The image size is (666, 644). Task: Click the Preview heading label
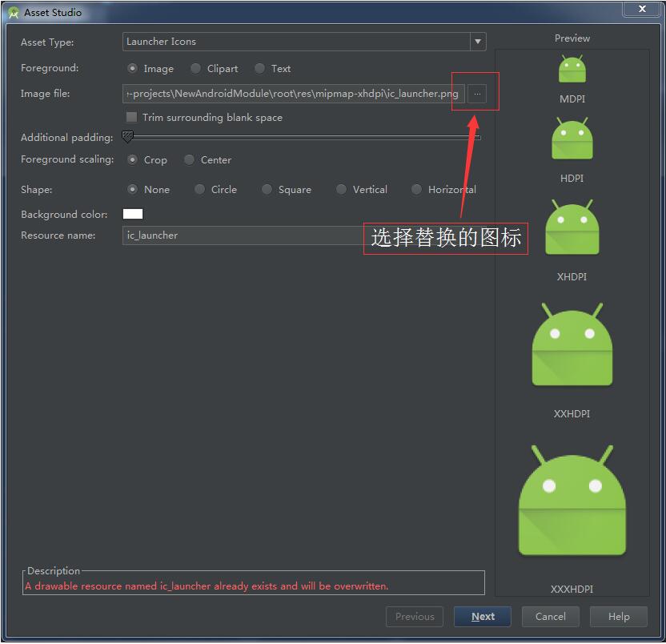(x=572, y=38)
